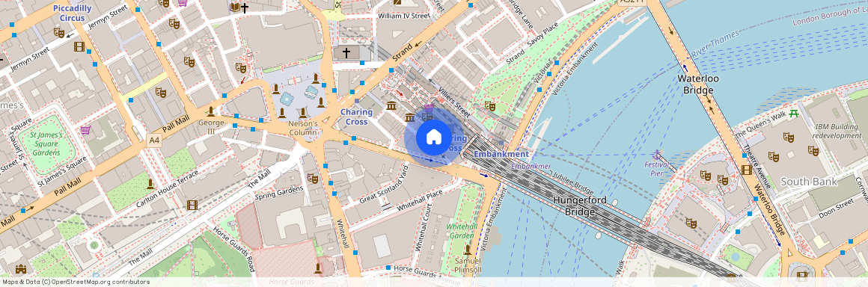This screenshot has height=287, width=868.
Task: Select the Savoy Place label
Action: pyautogui.click(x=543, y=34)
